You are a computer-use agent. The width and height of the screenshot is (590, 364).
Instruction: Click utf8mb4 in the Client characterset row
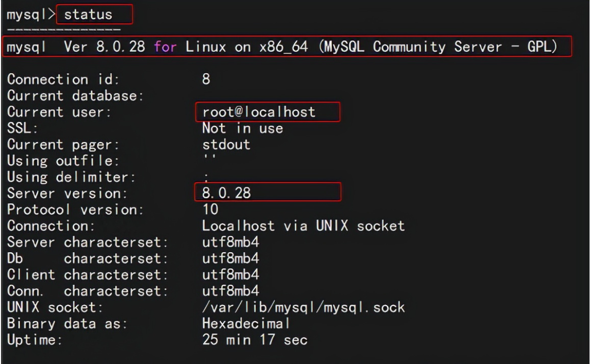click(x=230, y=275)
